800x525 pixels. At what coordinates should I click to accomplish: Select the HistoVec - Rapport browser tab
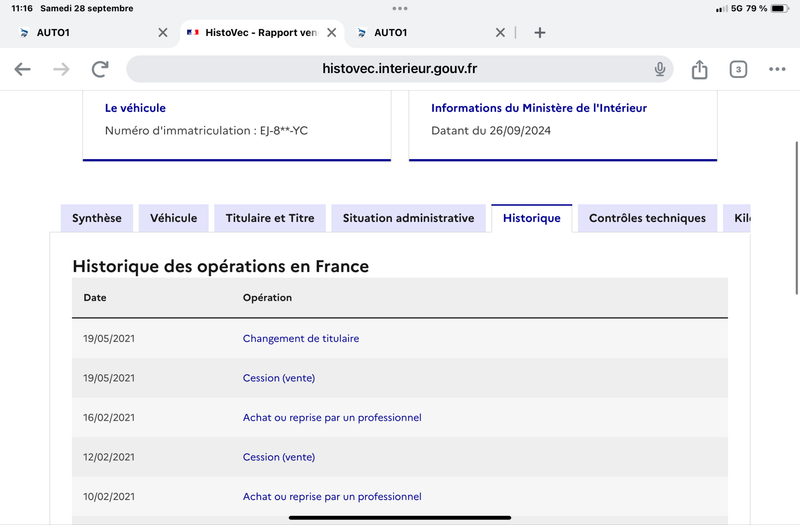click(x=261, y=33)
